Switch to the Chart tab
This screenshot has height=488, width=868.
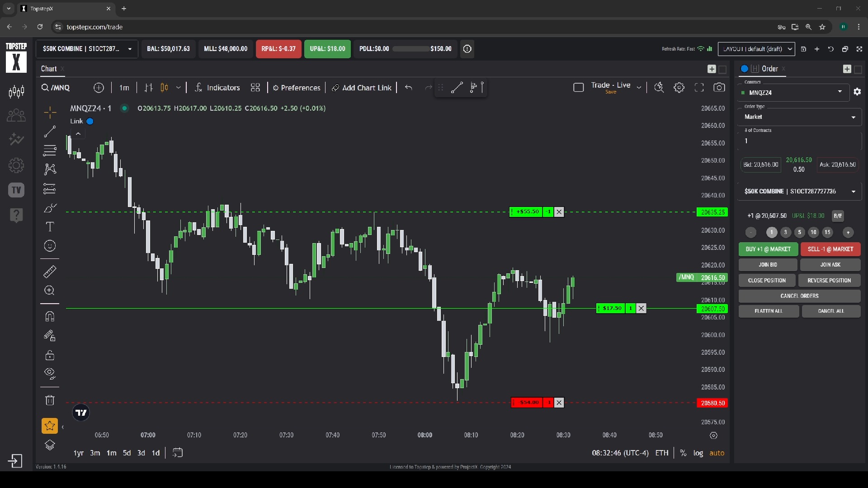point(49,69)
